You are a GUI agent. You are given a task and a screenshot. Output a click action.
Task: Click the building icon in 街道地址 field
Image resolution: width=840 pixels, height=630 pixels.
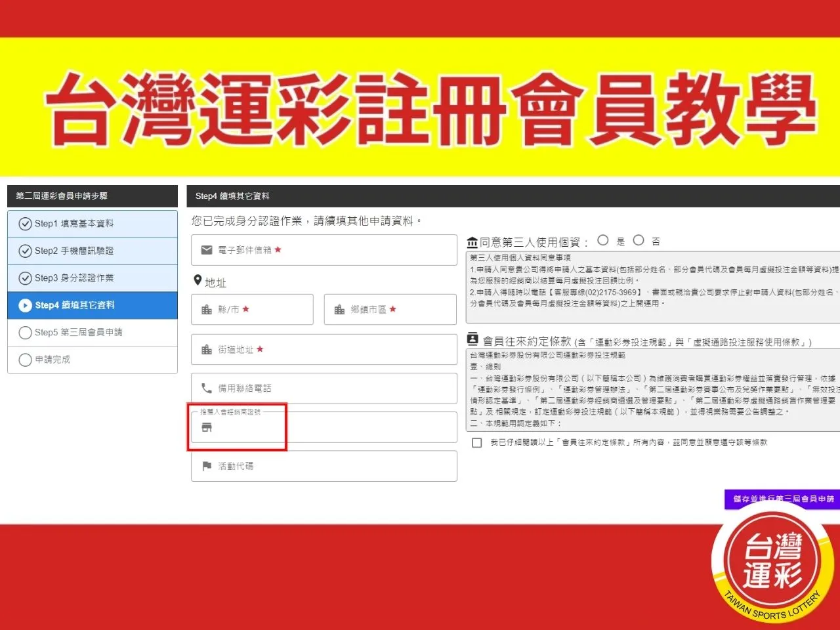(207, 349)
